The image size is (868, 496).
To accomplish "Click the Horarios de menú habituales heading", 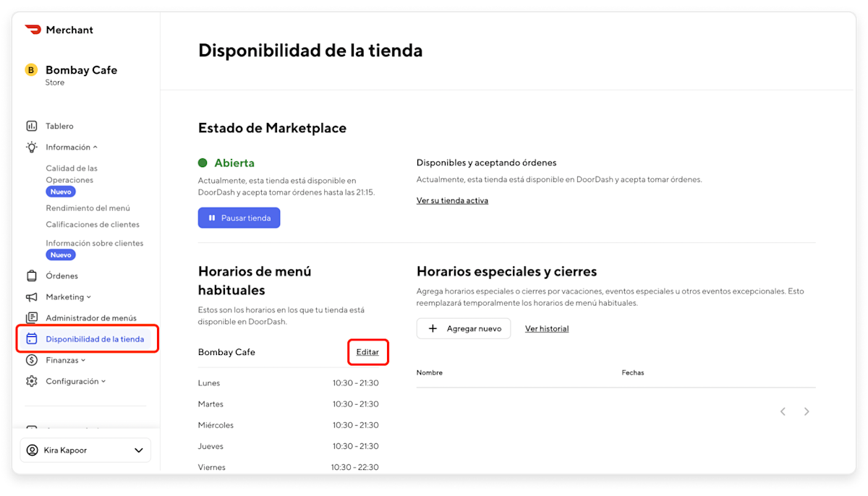I will 255,281.
